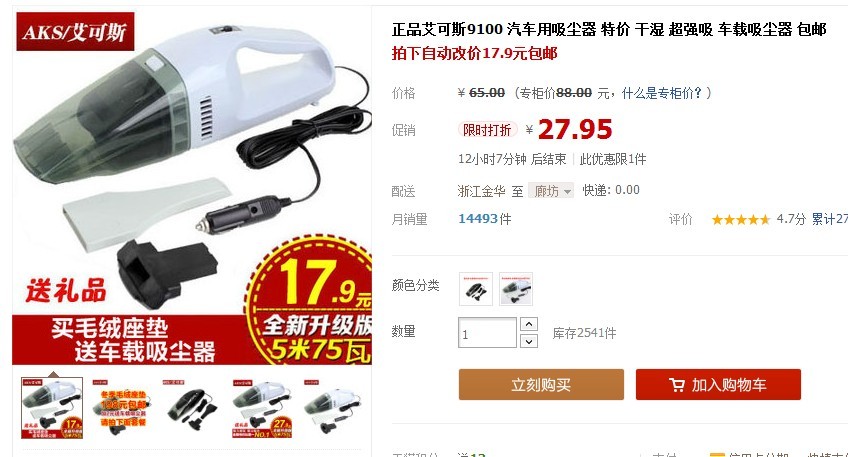Viewport: 848px width, 457px height.
Task: Select the fifth white vacuum thumbnail
Action: [x=333, y=408]
